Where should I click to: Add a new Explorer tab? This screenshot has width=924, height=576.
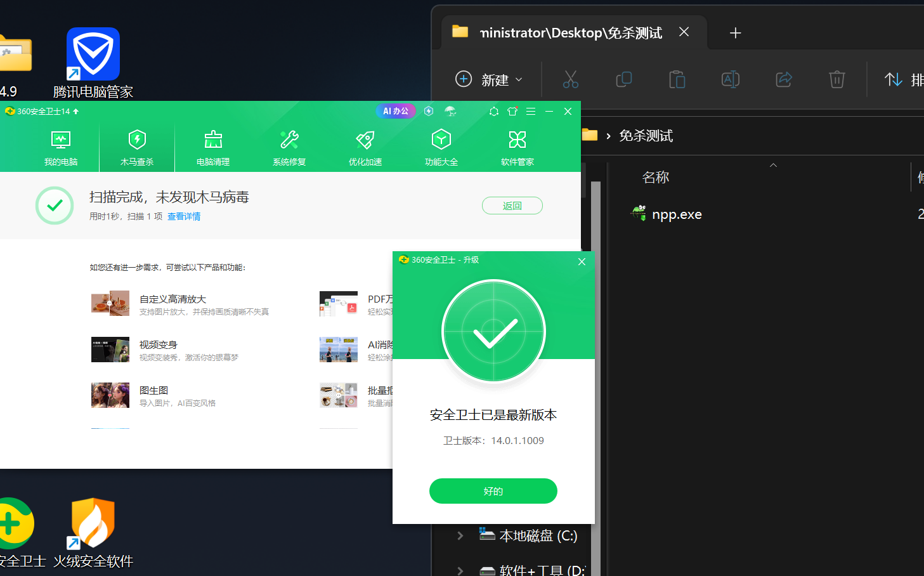tap(735, 33)
